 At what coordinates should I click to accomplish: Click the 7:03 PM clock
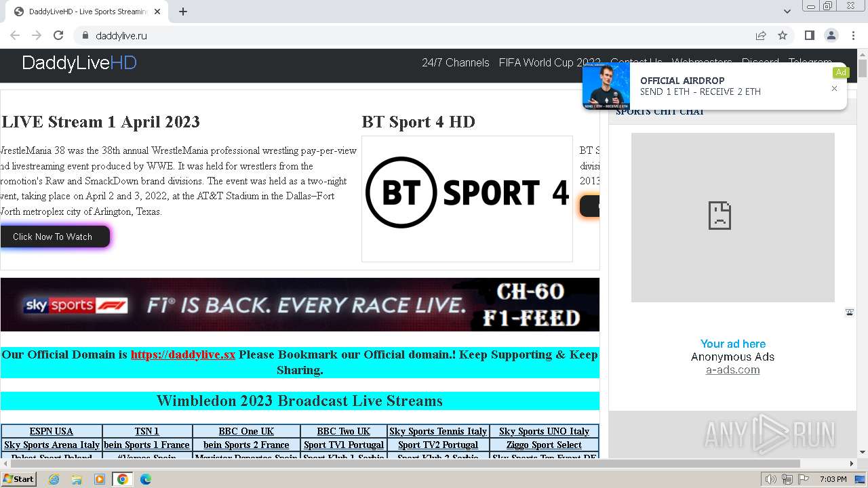pos(833,479)
